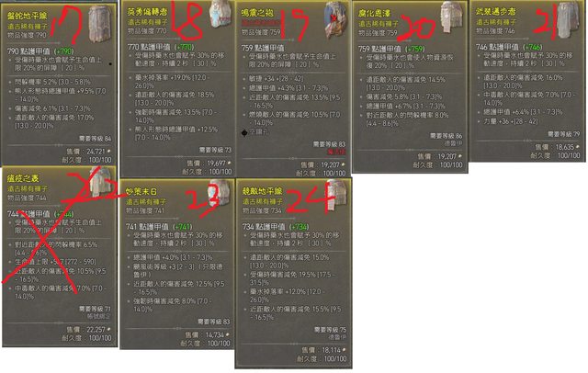Click the pants icon on item 21
588x373 pixels.
[568, 19]
